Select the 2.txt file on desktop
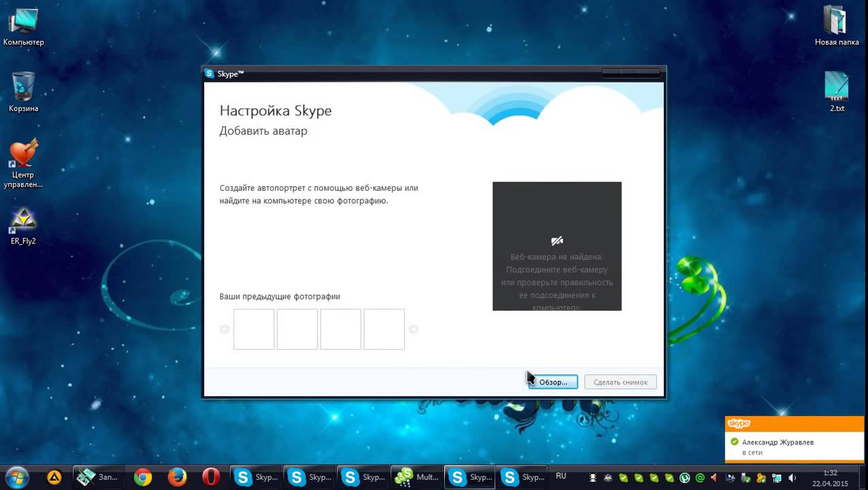Image resolution: width=868 pixels, height=490 pixels. (837, 92)
